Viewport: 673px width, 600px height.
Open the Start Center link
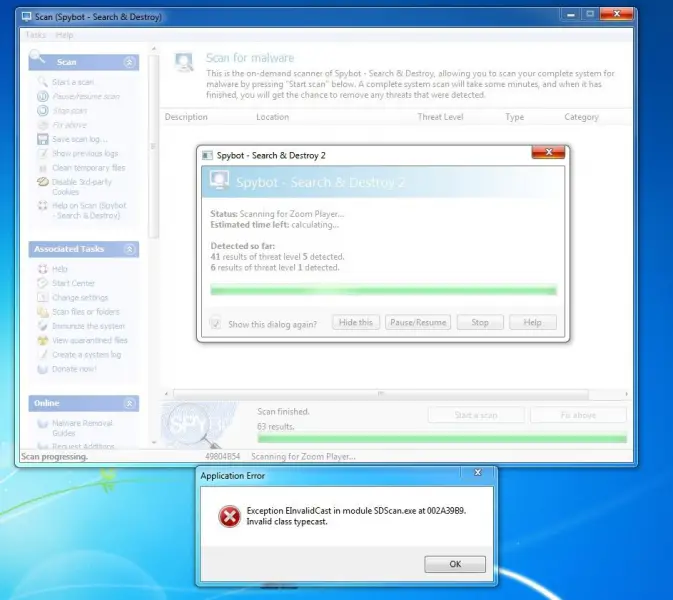(73, 283)
